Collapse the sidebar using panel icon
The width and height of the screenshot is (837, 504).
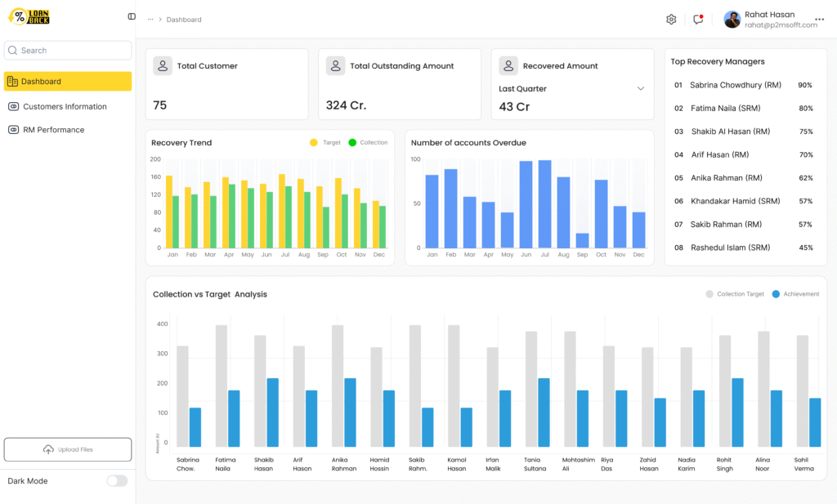pyautogui.click(x=132, y=16)
